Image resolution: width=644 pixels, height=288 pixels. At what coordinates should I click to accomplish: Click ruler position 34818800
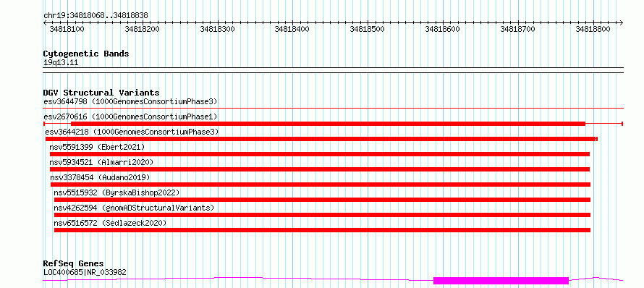[x=593, y=29]
